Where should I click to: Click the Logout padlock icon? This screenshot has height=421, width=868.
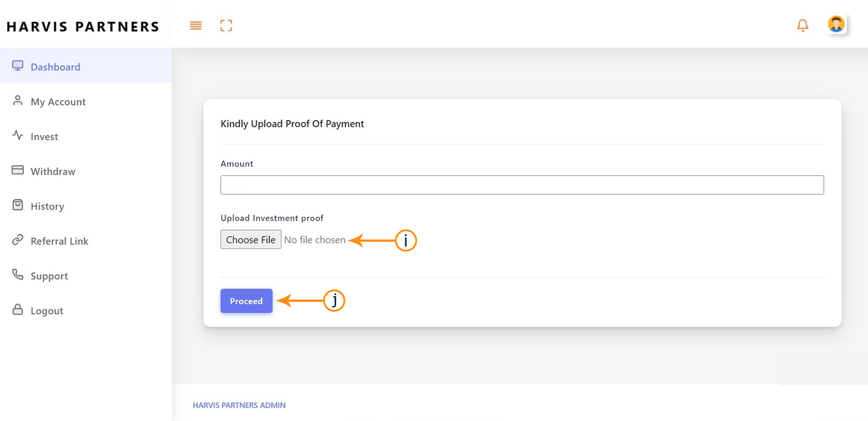(x=18, y=309)
